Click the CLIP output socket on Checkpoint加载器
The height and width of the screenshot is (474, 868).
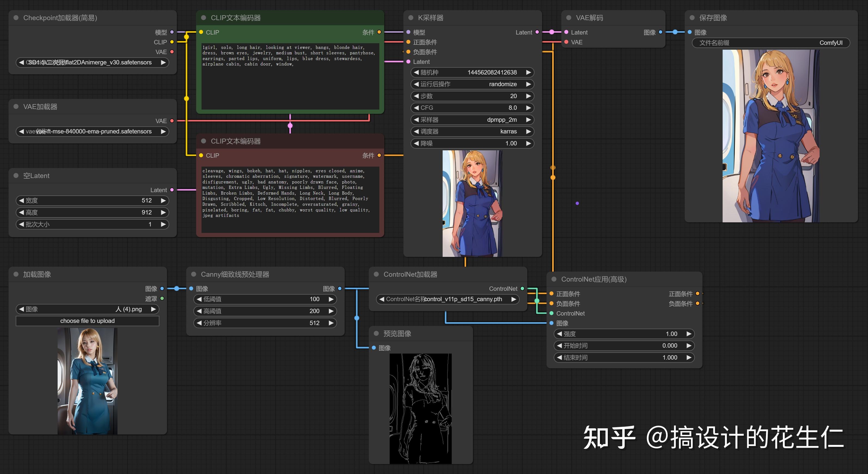point(172,42)
